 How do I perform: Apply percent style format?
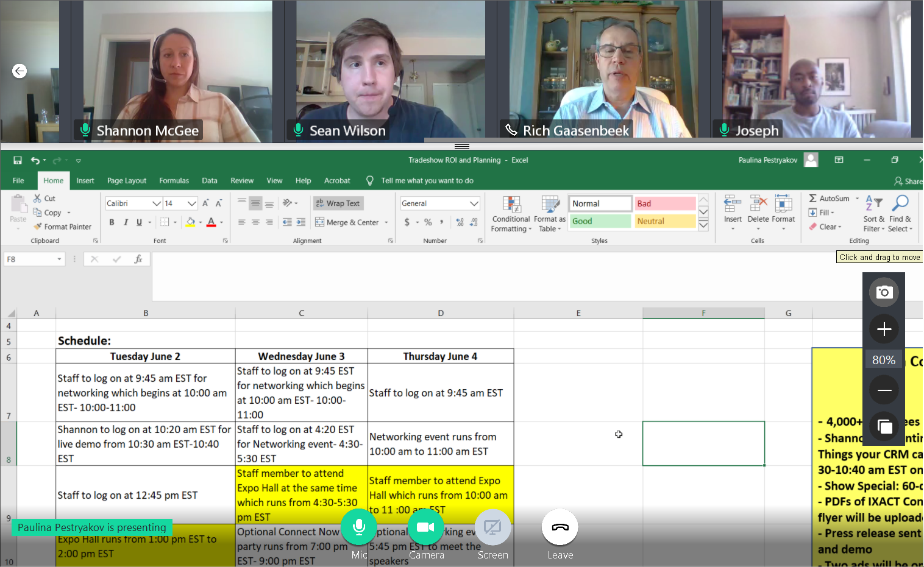click(428, 222)
